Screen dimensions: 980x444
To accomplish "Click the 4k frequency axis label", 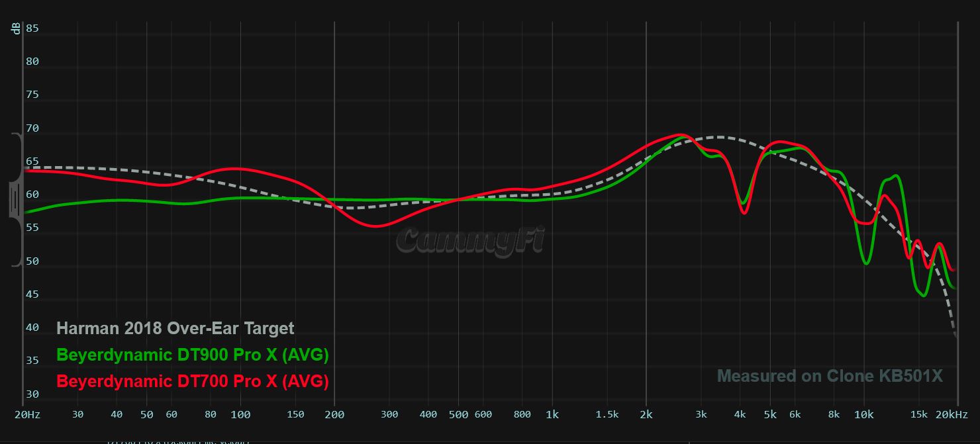I will click(x=740, y=414).
